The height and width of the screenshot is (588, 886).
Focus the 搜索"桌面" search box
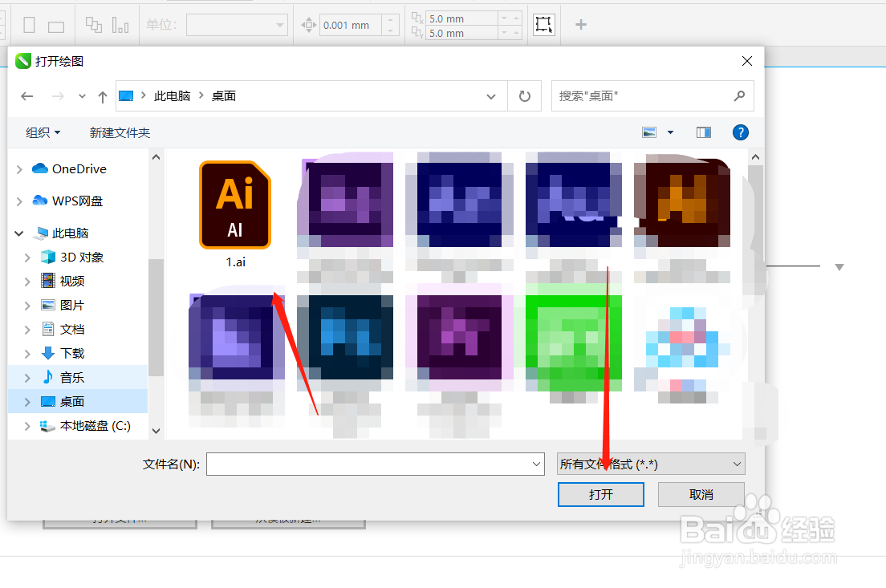click(x=652, y=96)
